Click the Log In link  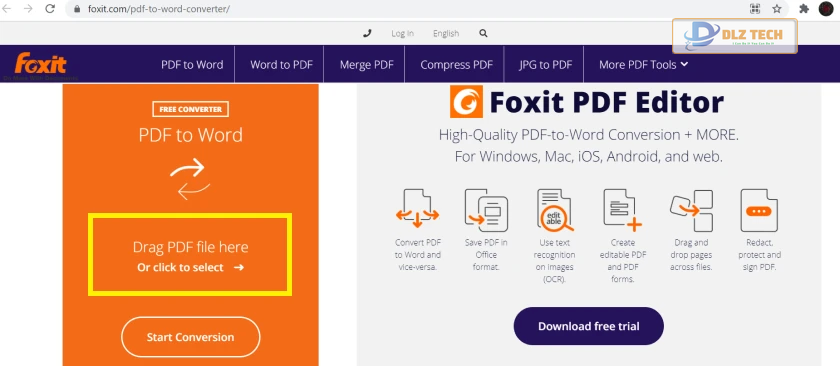click(402, 33)
